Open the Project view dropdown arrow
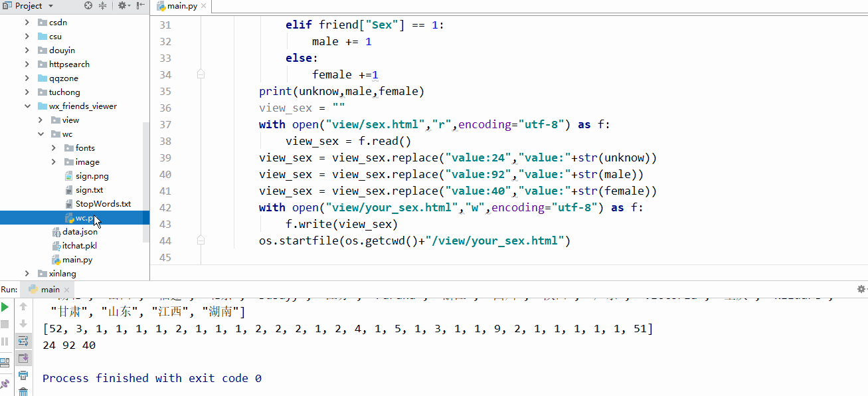Image resolution: width=868 pixels, height=396 pixels. (x=50, y=6)
